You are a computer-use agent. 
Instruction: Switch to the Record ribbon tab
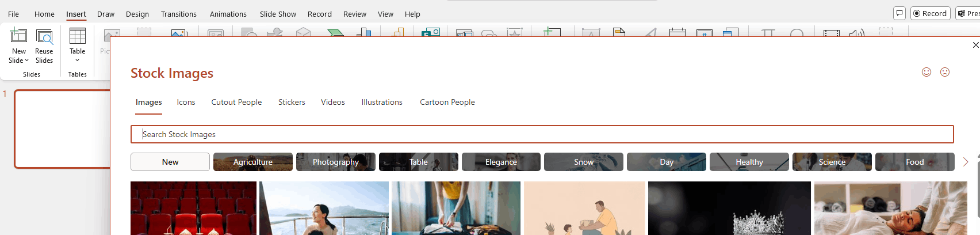click(320, 14)
